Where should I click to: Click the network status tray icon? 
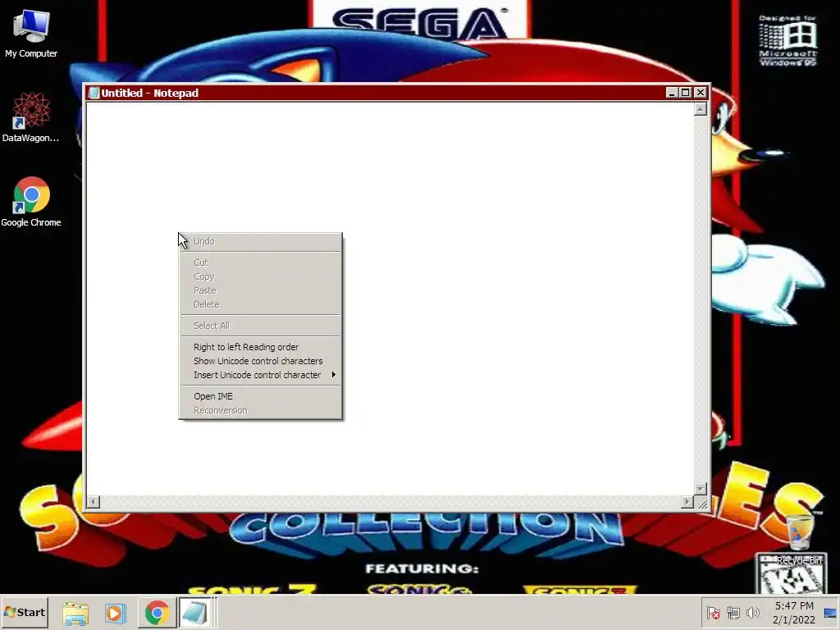(733, 613)
